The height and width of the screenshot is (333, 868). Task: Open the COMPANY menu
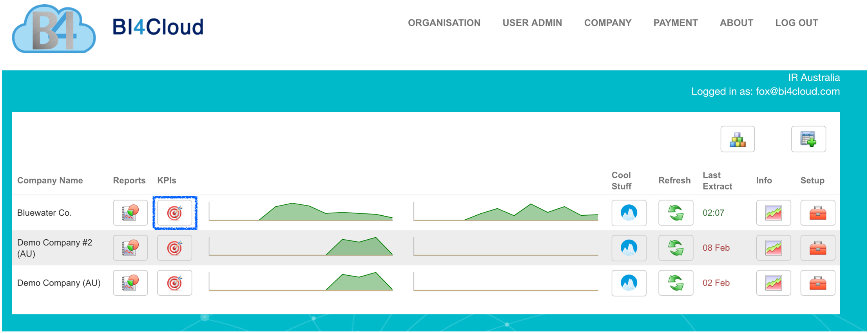click(x=608, y=23)
